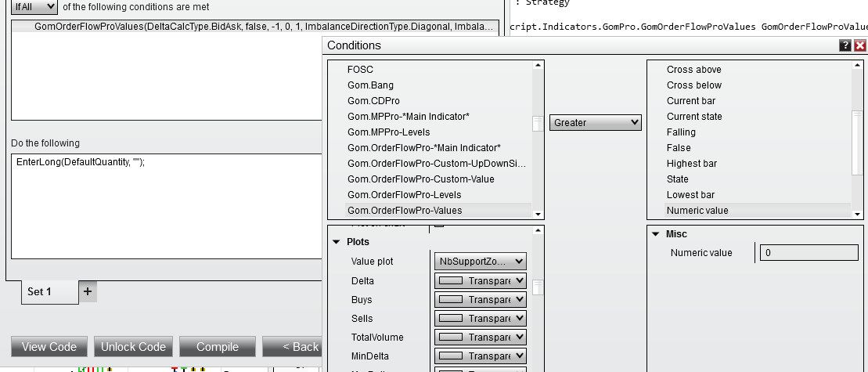Click the View Code button
868x372 pixels.
(x=49, y=346)
